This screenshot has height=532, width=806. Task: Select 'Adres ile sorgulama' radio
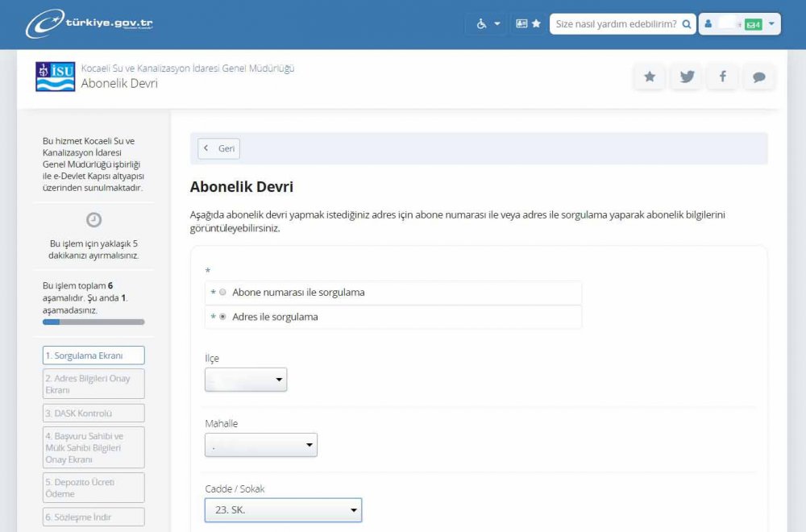point(222,317)
